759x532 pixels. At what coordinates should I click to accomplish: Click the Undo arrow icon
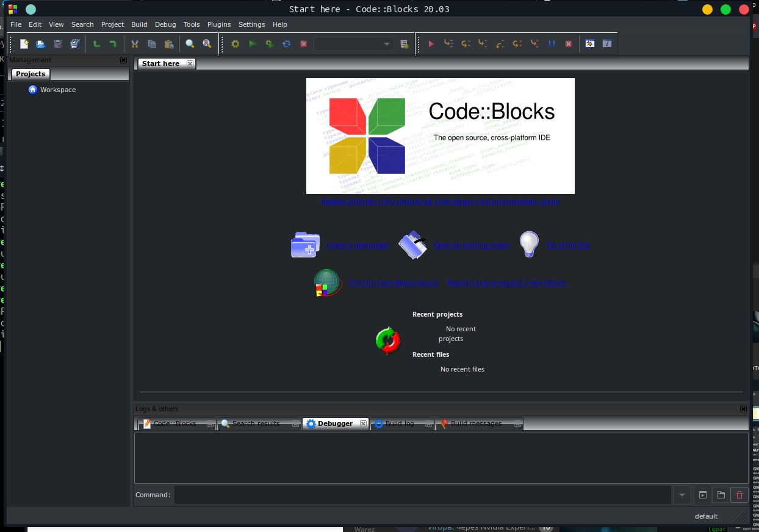[x=96, y=44]
